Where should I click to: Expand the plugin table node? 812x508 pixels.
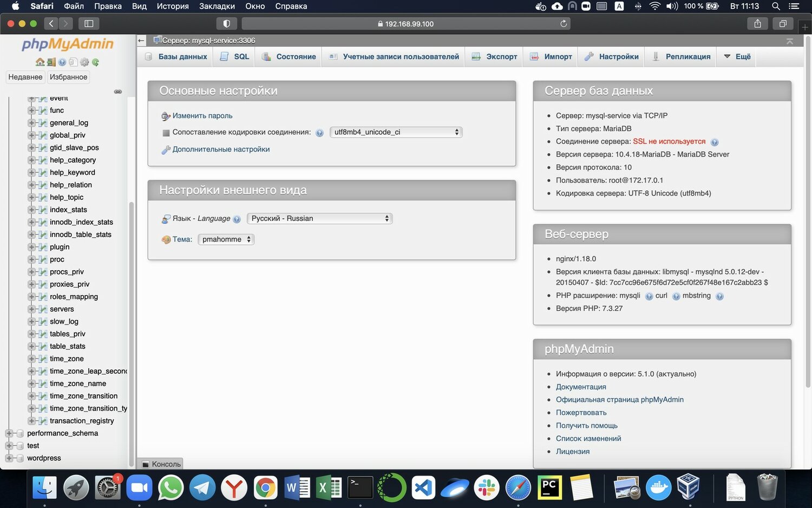tap(31, 247)
